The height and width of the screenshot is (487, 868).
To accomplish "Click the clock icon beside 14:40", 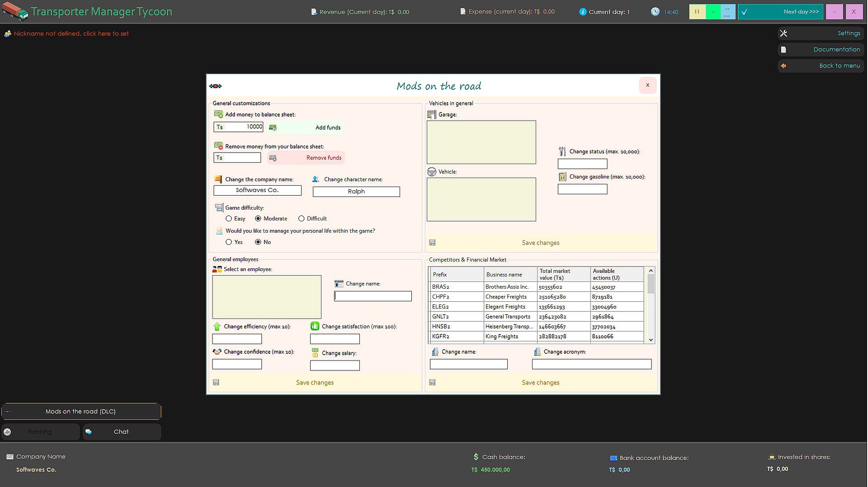I will [x=655, y=12].
